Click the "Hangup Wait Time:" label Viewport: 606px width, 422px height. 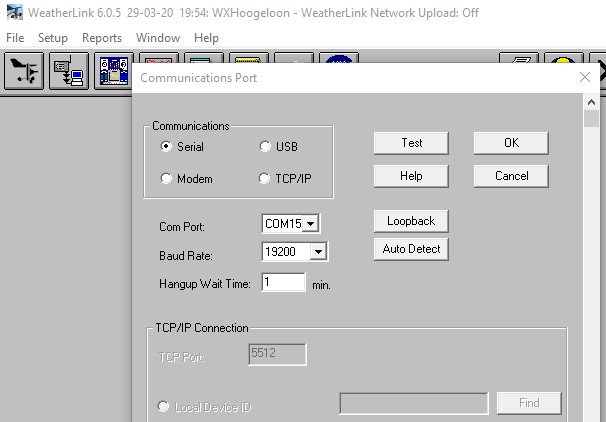tap(204, 284)
